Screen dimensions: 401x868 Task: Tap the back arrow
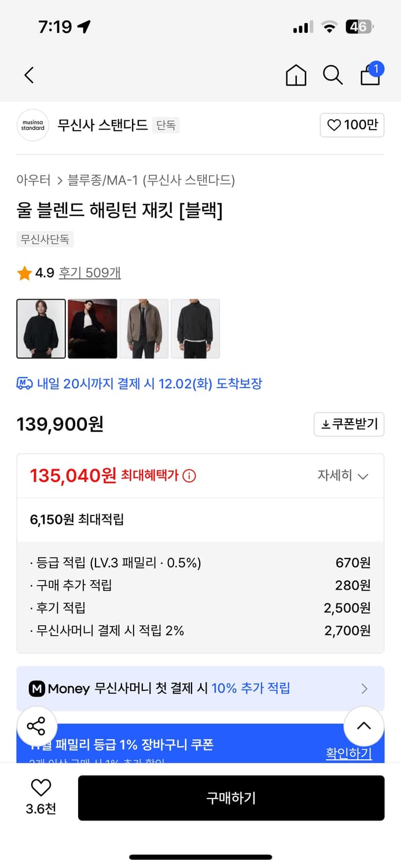pos(29,75)
